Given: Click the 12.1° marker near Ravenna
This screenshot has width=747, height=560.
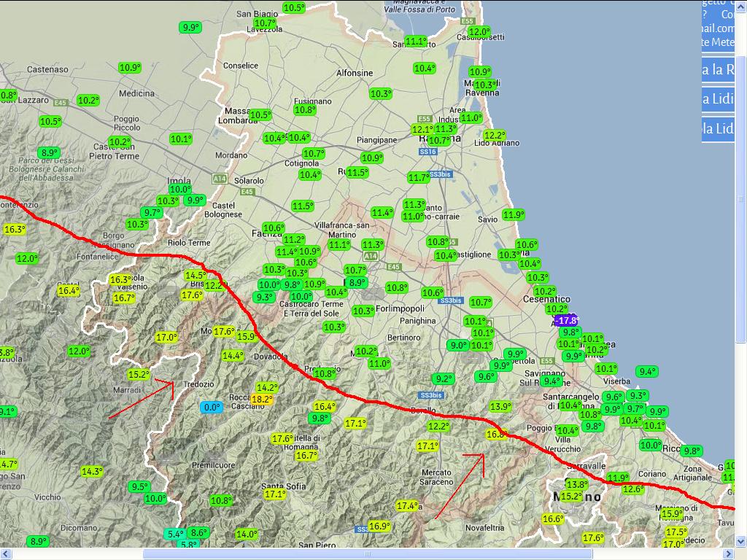Looking at the screenshot, I should (422, 129).
